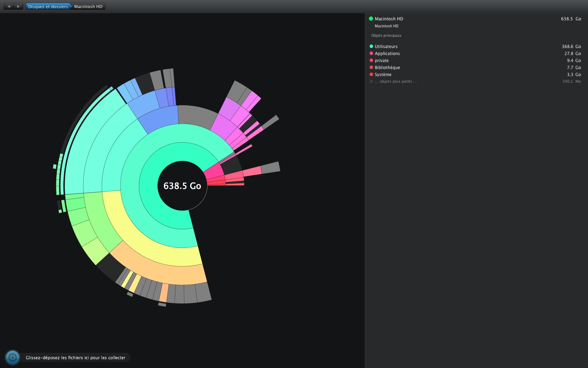Select Utilisateurs in the list

[386, 46]
